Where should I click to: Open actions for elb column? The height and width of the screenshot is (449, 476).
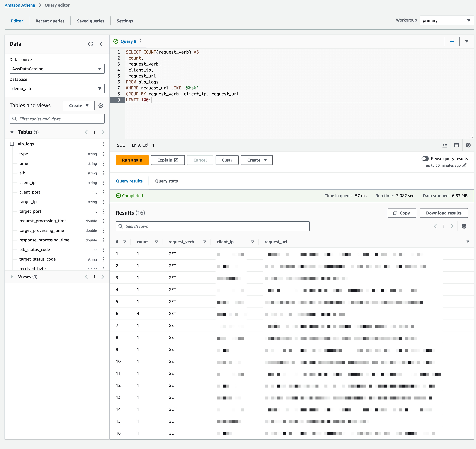coord(103,173)
